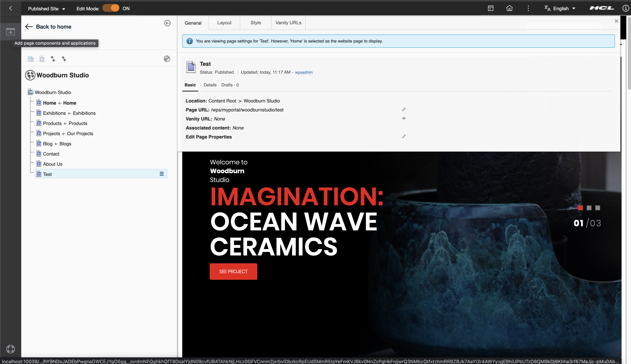Edit the Page URL with pencil icon
Image resolution: width=631 pixels, height=364 pixels.
click(x=403, y=110)
